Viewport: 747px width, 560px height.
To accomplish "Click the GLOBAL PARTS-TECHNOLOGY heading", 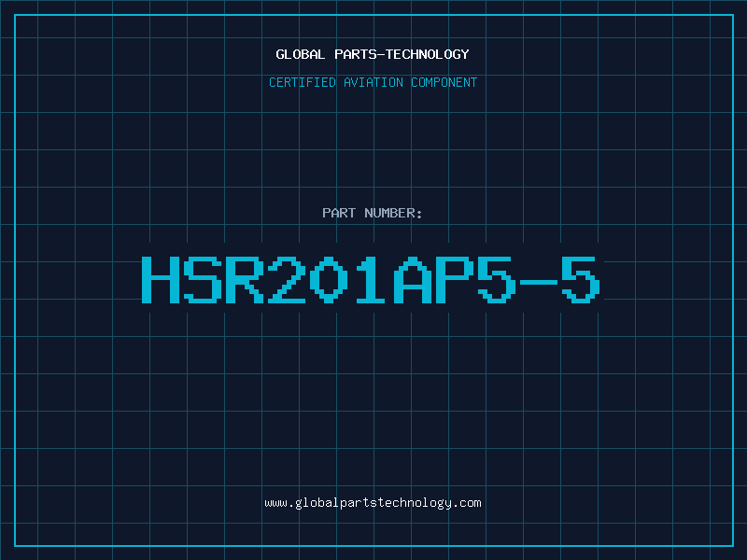I will click(373, 54).
